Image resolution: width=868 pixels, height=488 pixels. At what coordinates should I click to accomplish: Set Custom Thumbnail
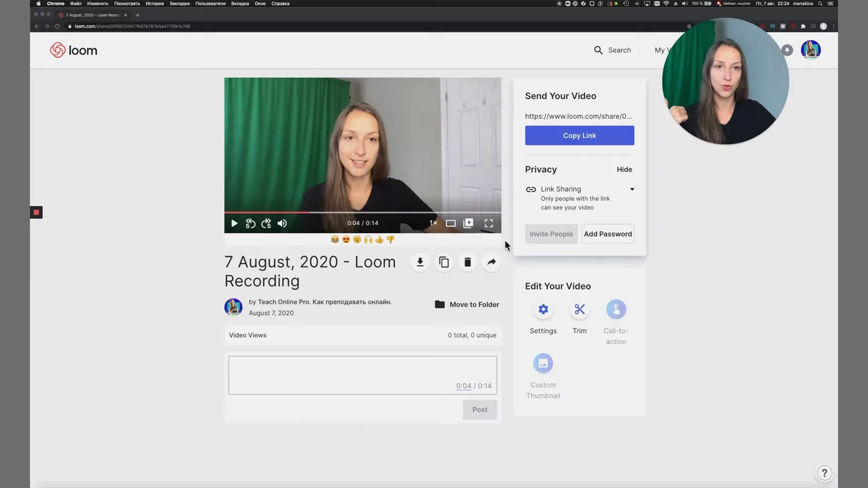tap(543, 363)
